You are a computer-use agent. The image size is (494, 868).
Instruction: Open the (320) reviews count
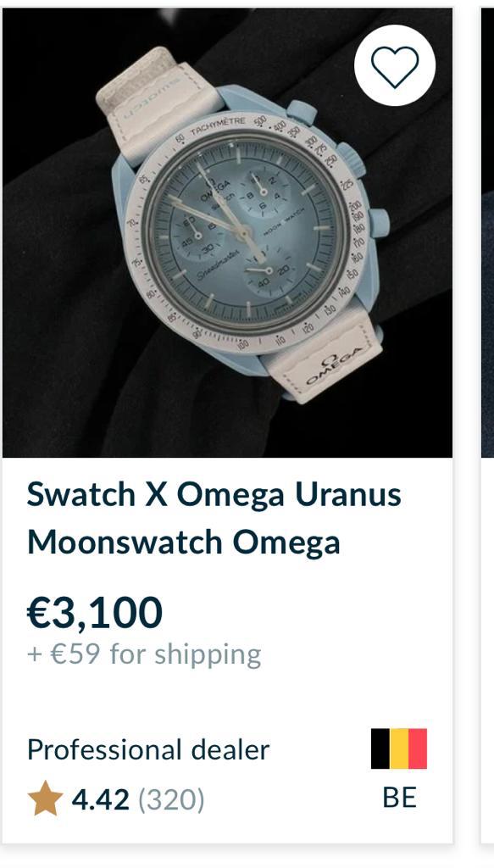(x=171, y=799)
